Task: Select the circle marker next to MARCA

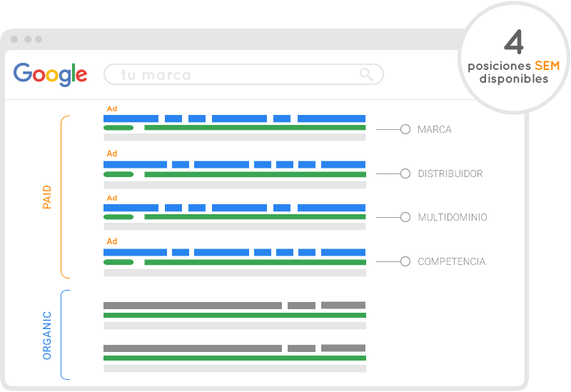Action: coord(405,129)
